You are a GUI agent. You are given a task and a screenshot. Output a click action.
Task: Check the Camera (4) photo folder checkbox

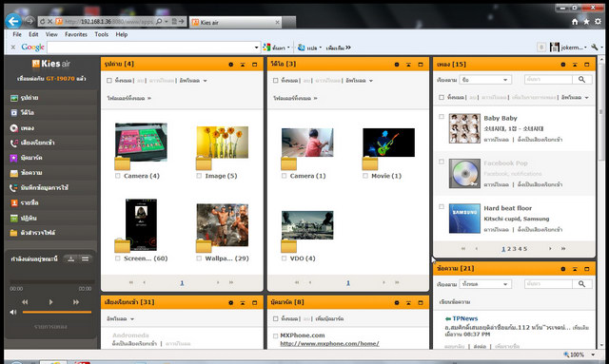118,176
